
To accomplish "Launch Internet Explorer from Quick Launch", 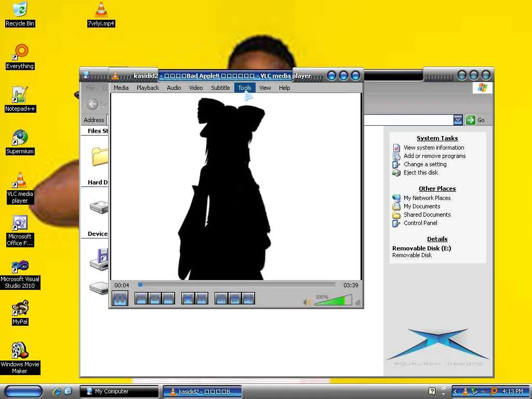I will (x=56, y=392).
